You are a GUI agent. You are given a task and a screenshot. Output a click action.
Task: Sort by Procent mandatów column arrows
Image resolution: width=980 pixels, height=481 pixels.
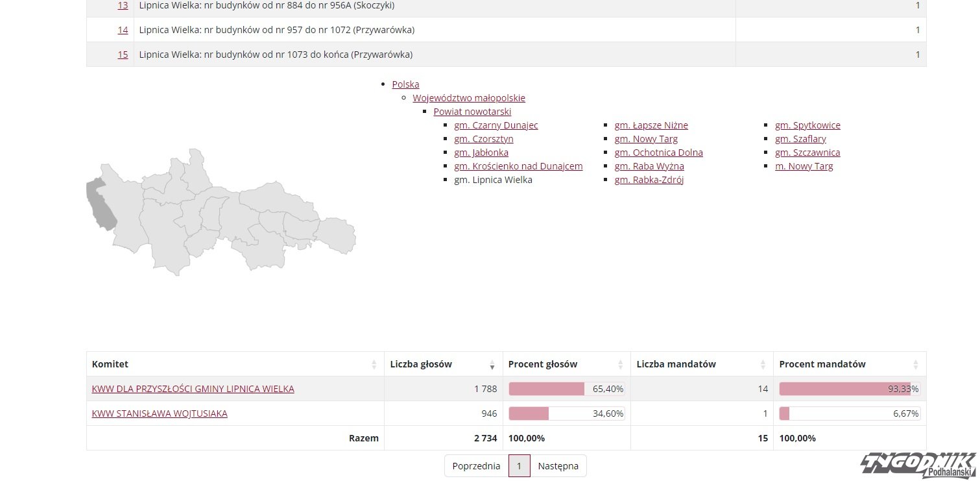pos(916,364)
